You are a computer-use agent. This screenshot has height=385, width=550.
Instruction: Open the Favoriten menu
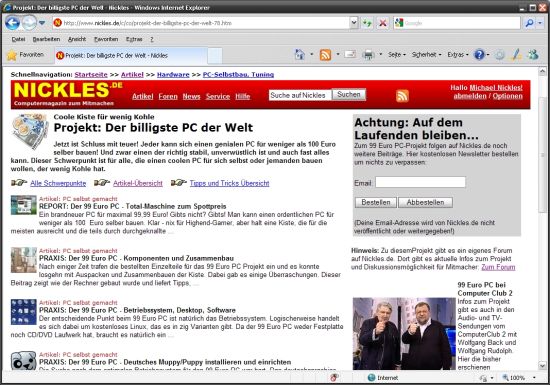[106, 39]
